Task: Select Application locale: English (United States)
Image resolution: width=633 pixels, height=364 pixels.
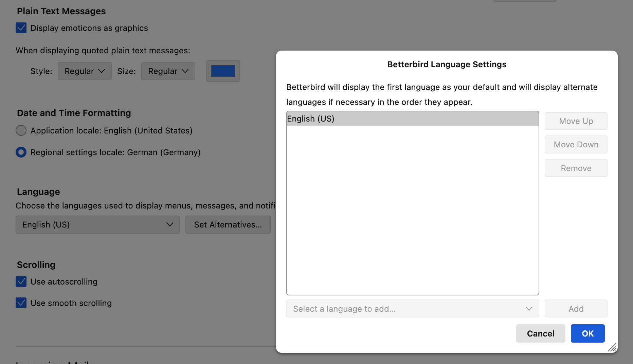Action: pos(21,130)
